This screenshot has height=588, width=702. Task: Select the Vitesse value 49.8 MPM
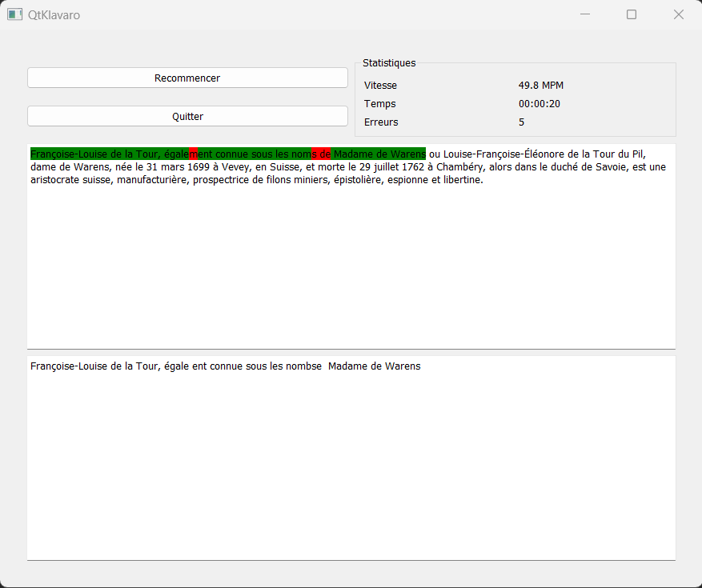coord(541,85)
